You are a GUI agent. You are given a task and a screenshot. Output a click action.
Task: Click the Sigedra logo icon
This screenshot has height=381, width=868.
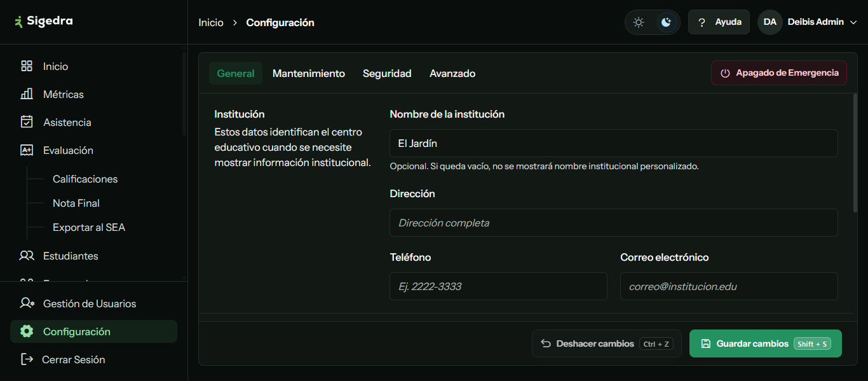18,22
